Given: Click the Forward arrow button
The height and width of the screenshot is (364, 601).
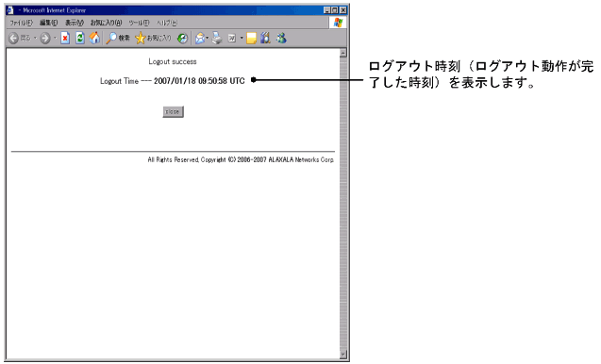Looking at the screenshot, I should 45,38.
